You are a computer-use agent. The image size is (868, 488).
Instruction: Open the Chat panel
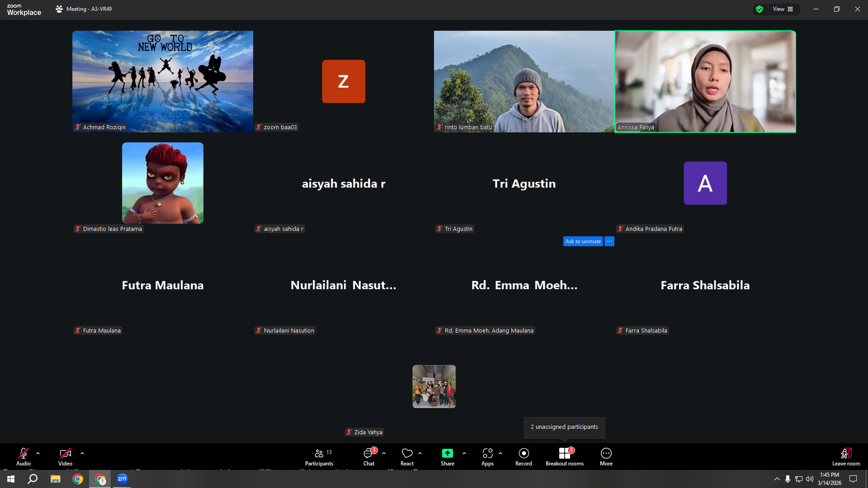pos(369,456)
